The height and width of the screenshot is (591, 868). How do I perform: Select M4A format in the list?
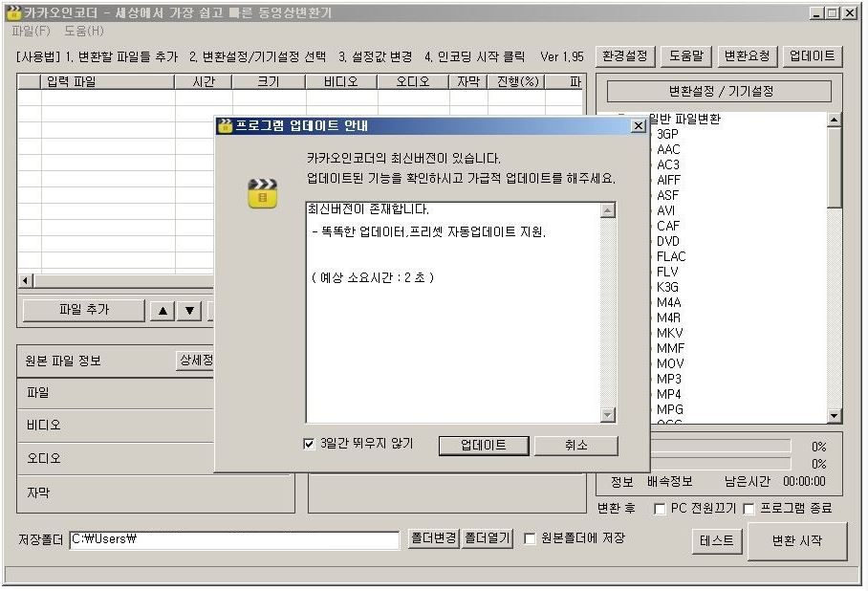pyautogui.click(x=669, y=303)
